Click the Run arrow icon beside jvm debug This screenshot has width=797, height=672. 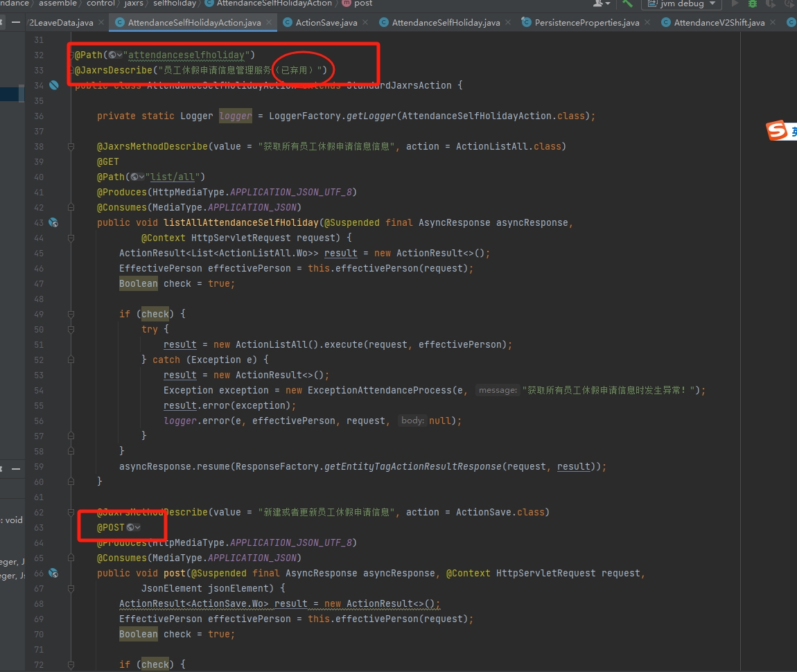tap(735, 3)
